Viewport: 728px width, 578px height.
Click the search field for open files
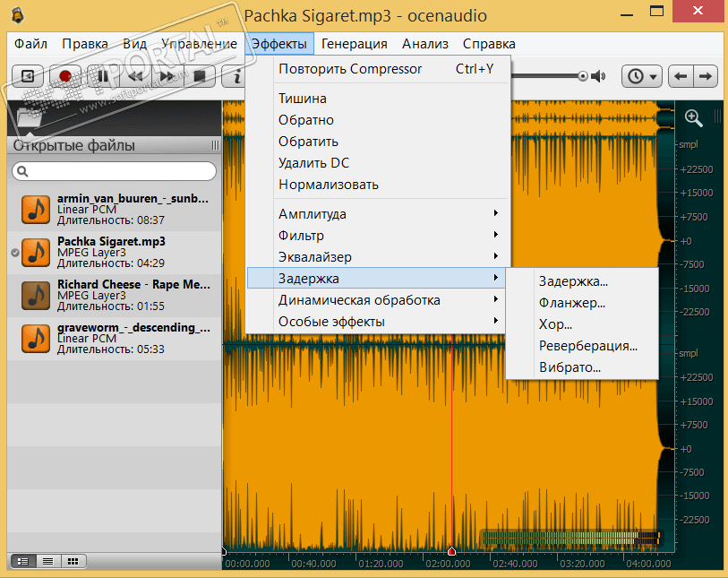point(115,171)
